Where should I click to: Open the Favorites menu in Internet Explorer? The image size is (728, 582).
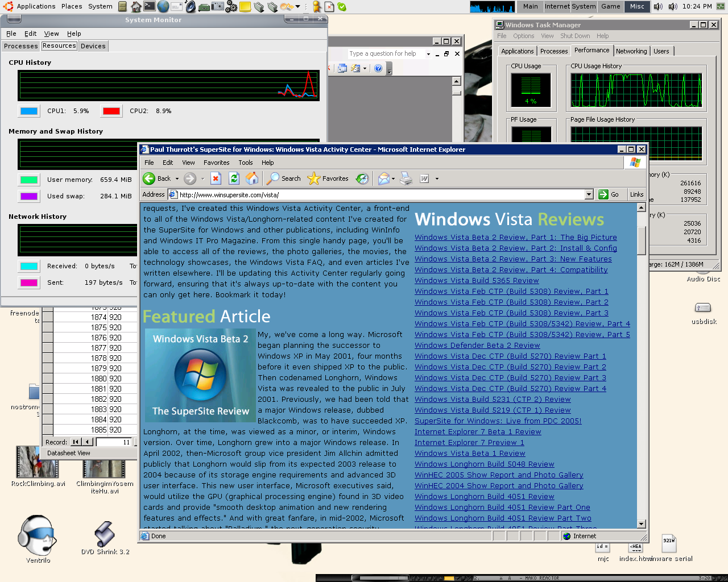pyautogui.click(x=216, y=163)
